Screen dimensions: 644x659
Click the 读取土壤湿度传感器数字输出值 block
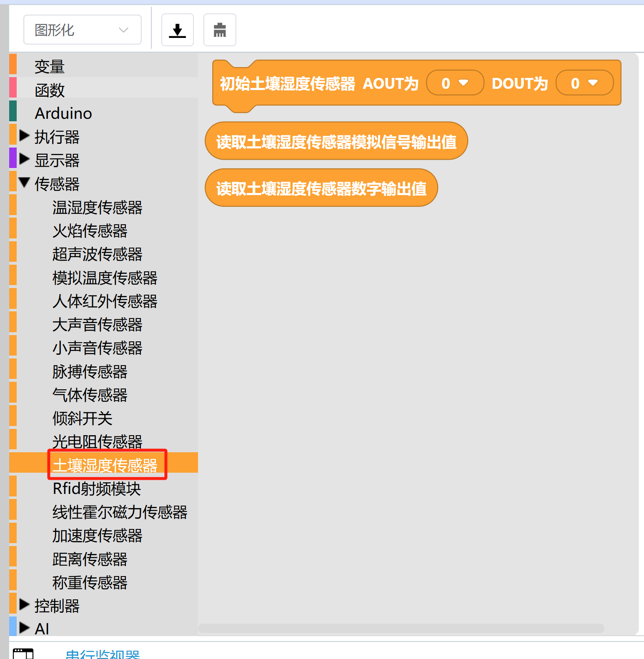(x=321, y=188)
